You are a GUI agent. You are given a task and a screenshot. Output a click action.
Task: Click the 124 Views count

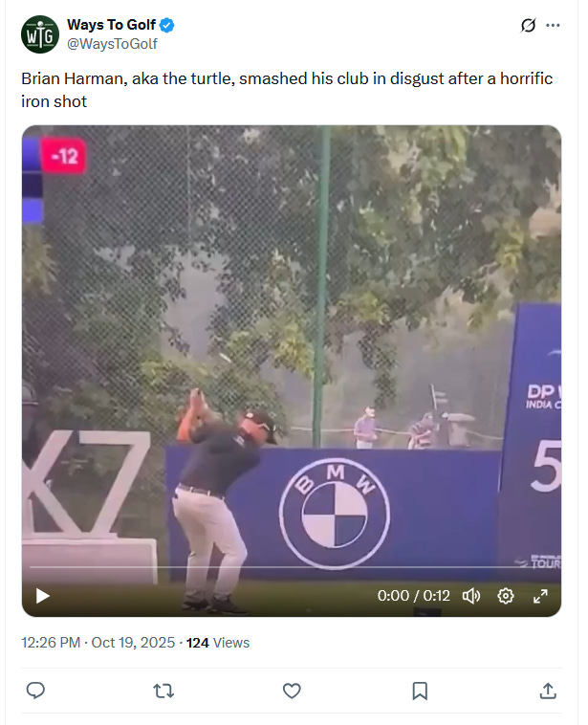tap(218, 643)
